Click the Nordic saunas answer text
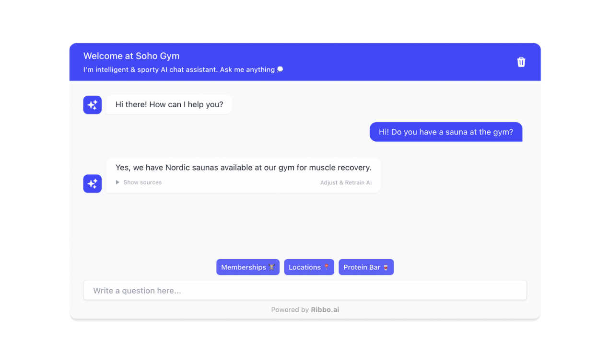The image size is (609, 364). (x=244, y=168)
